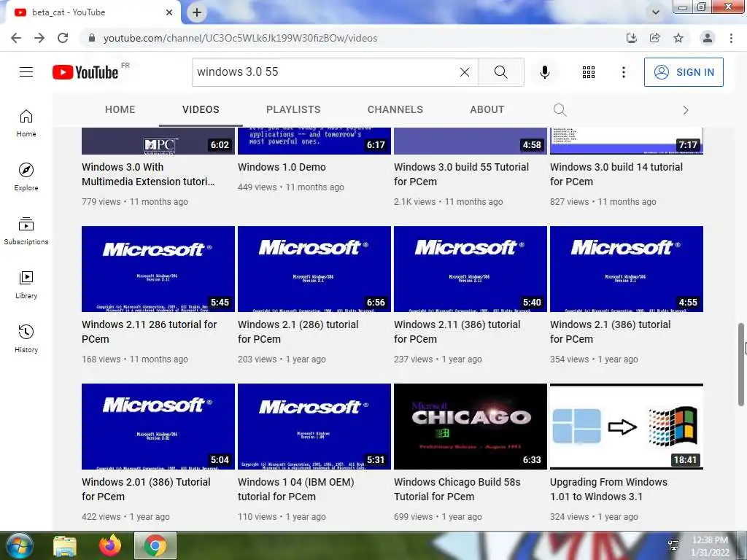
Task: Open Windows 2.1 (386) tutorial title link
Action: tap(610, 332)
